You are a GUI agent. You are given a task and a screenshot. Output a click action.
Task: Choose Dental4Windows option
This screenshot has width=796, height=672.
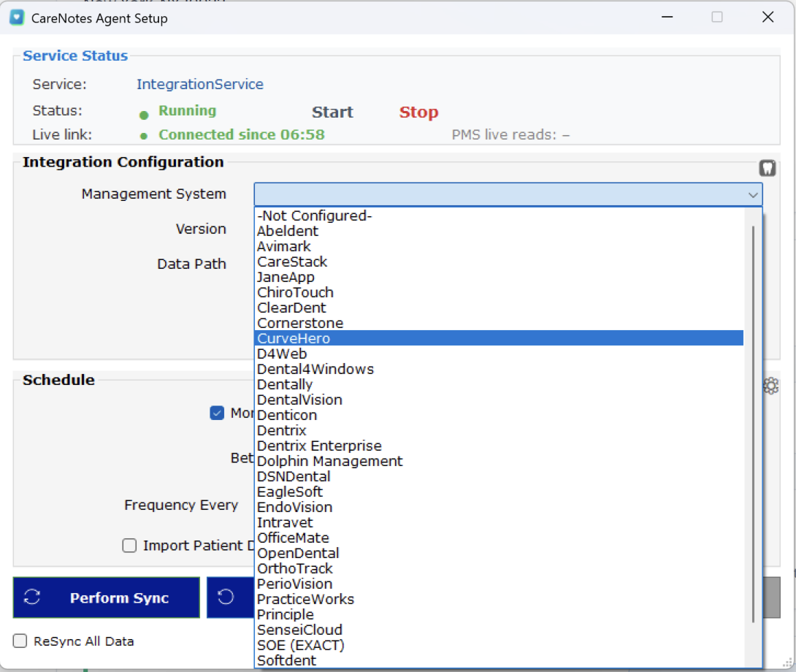(x=499, y=370)
